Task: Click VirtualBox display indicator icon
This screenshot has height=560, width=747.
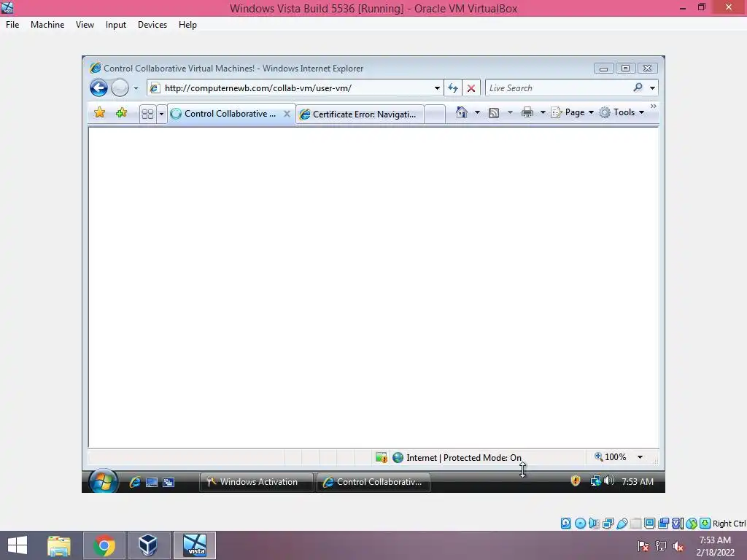Action: pos(649,524)
